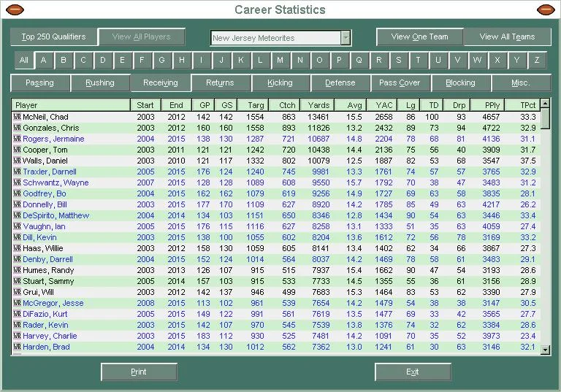Open the Kicking statistics tab
This screenshot has width=561, height=392.
280,82
